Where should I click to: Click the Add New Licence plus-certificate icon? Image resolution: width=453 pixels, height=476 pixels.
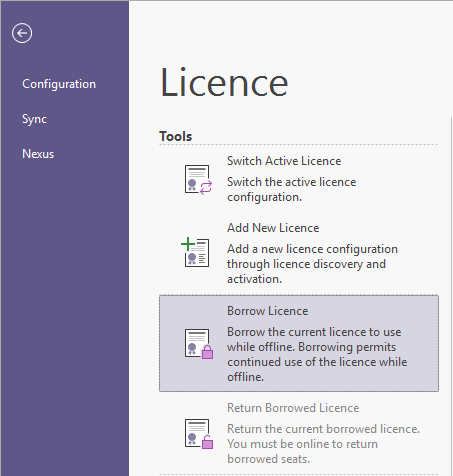(x=195, y=252)
